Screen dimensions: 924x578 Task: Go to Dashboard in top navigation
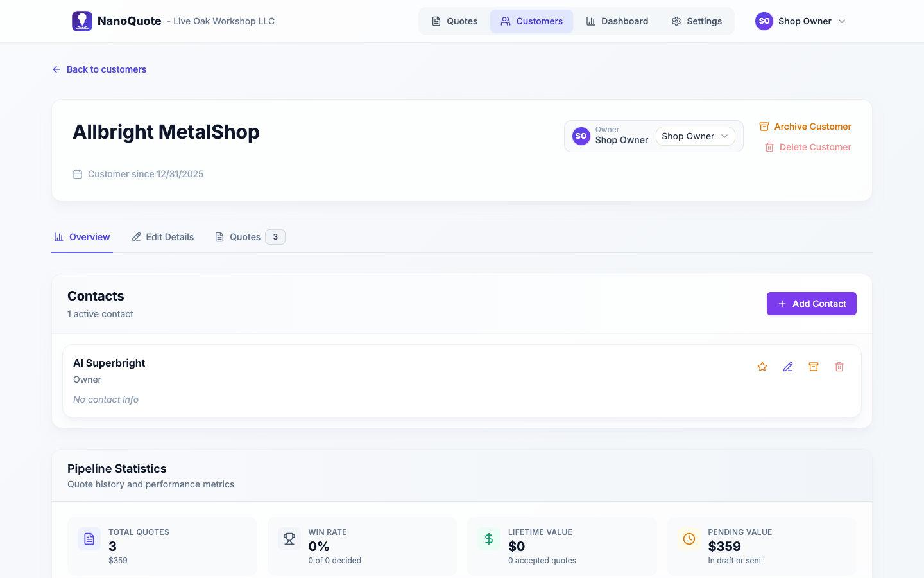pos(617,21)
